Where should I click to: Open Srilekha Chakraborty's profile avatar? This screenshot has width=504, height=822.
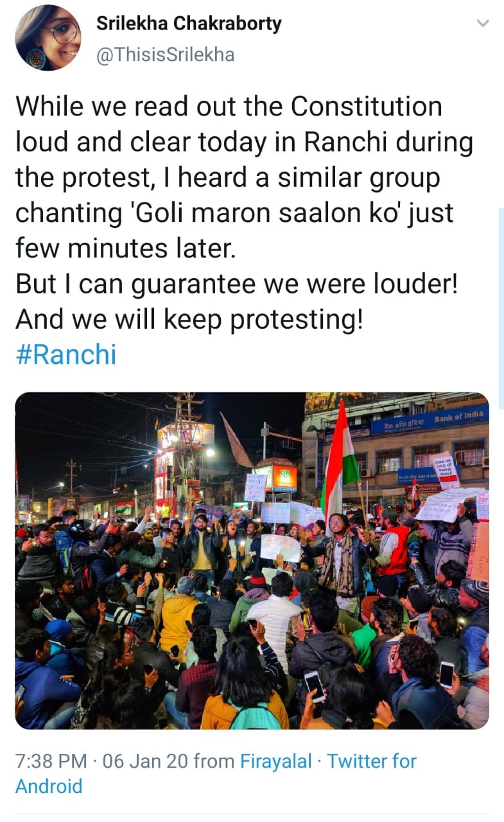click(48, 37)
